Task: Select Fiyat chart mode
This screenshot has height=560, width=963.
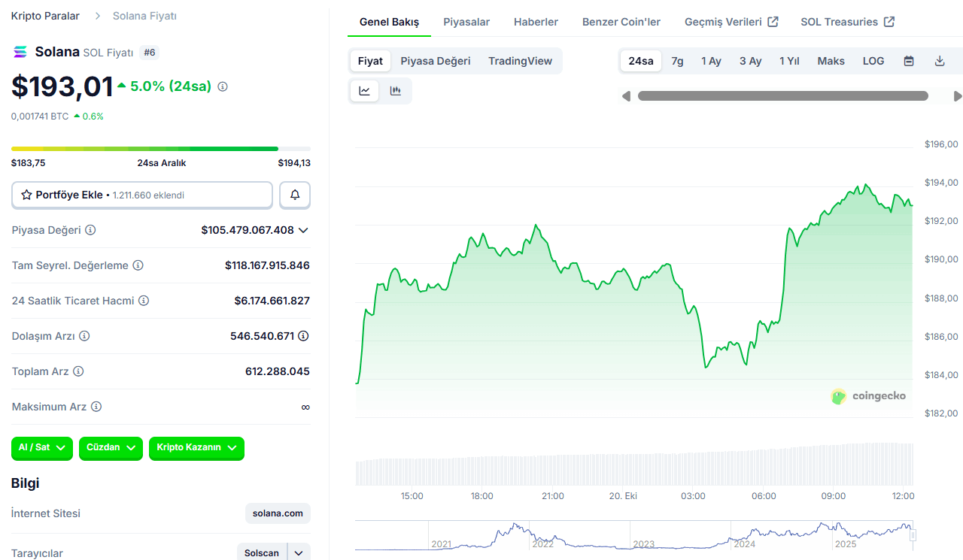Action: tap(370, 61)
